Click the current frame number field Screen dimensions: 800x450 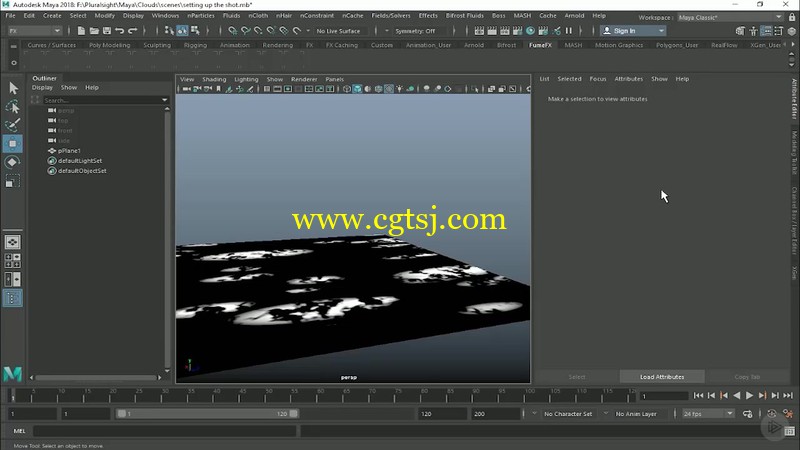[664, 396]
